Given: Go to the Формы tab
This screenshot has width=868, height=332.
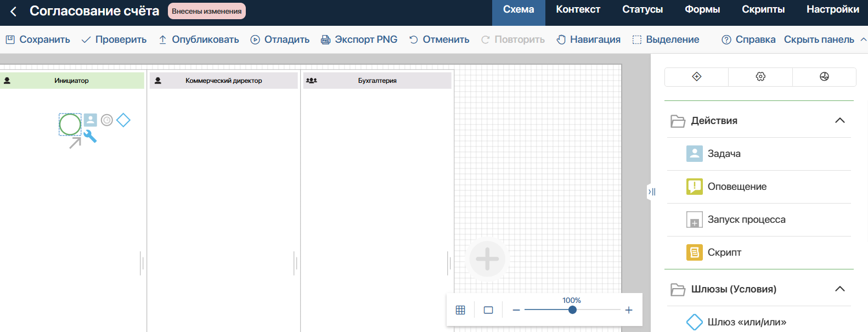Looking at the screenshot, I should 702,9.
